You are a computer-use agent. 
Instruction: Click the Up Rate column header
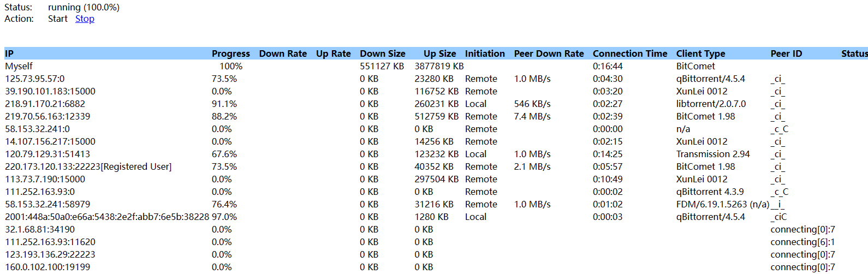pyautogui.click(x=333, y=53)
